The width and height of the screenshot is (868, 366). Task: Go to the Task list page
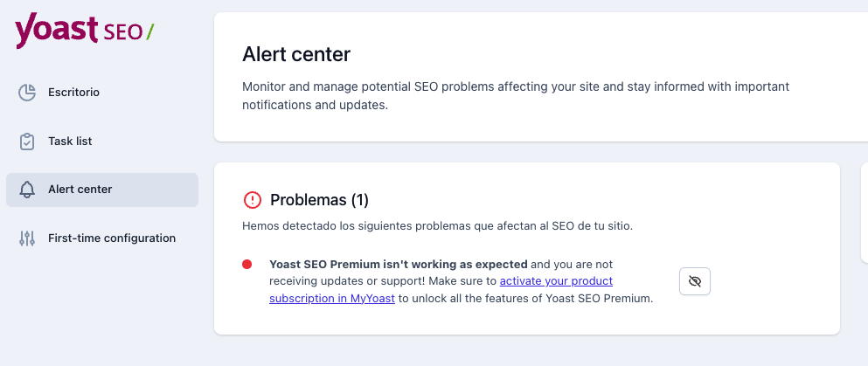pos(70,141)
